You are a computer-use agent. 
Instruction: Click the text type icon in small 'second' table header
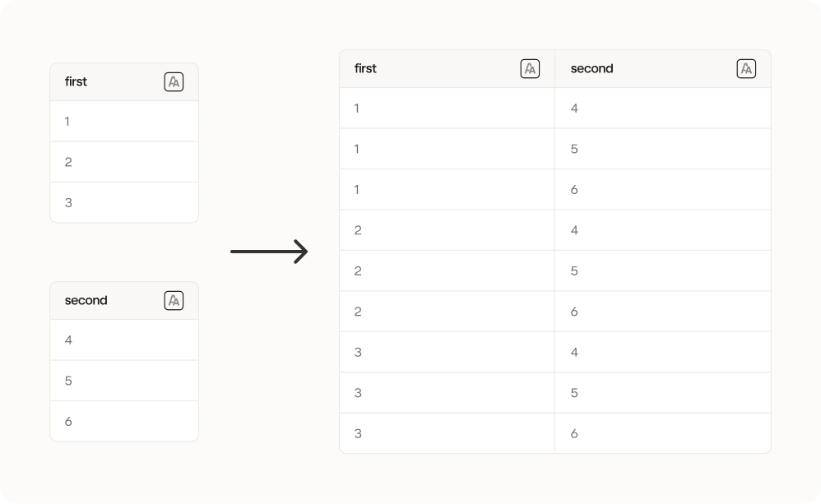coord(174,301)
